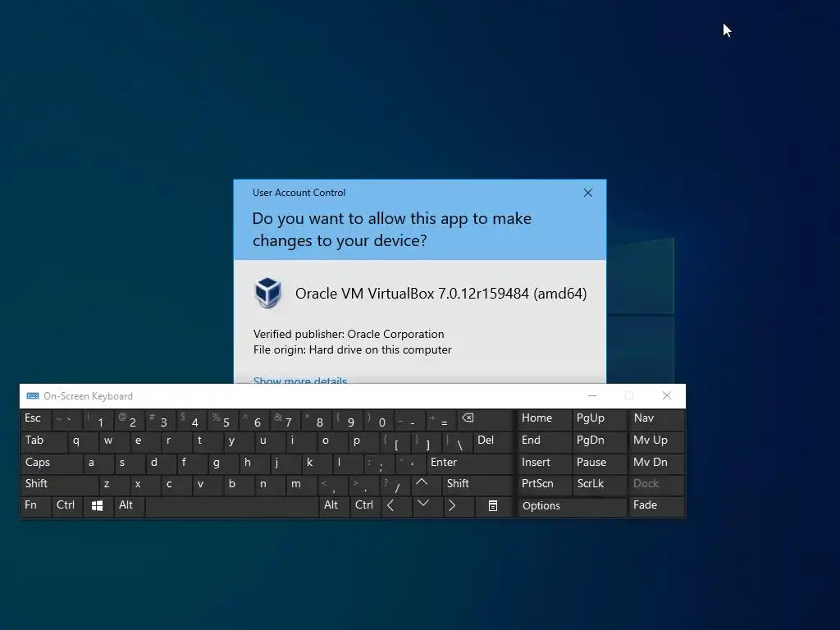Tap the Tab key

pos(43,441)
